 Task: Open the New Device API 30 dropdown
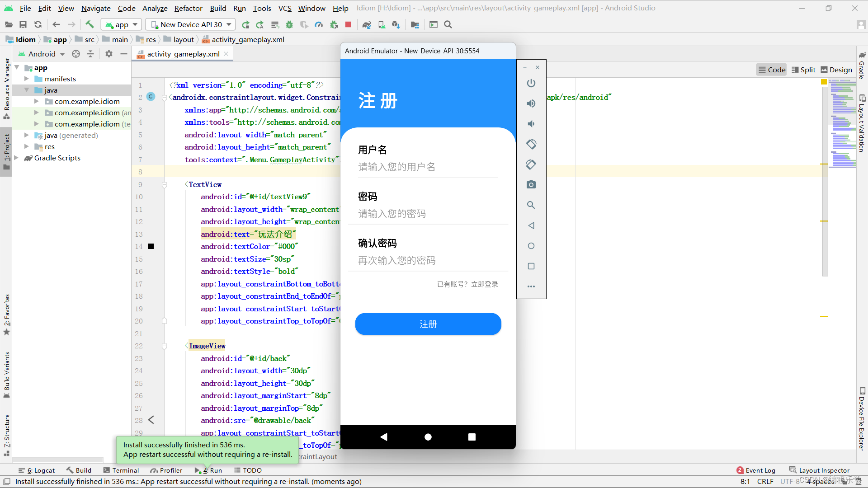[x=191, y=25]
